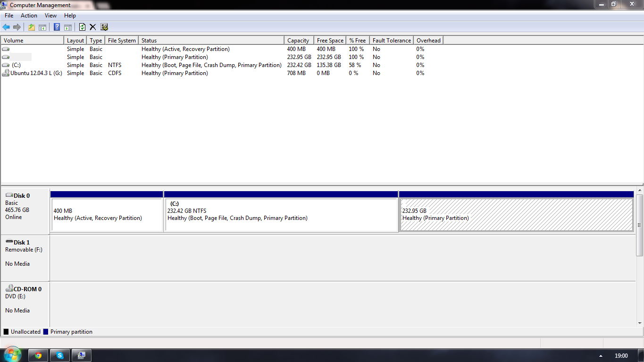
Task: Click the 400 MB volume drive icon
Action: 6,49
